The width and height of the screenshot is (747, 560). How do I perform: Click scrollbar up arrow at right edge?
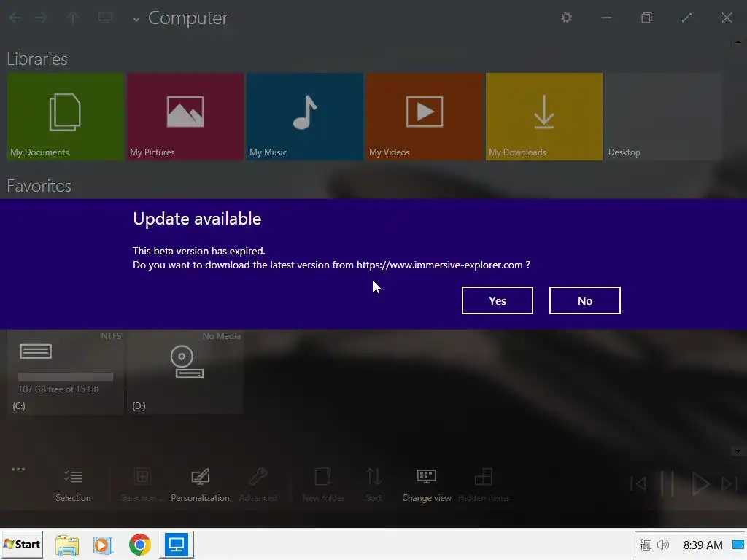point(738,42)
